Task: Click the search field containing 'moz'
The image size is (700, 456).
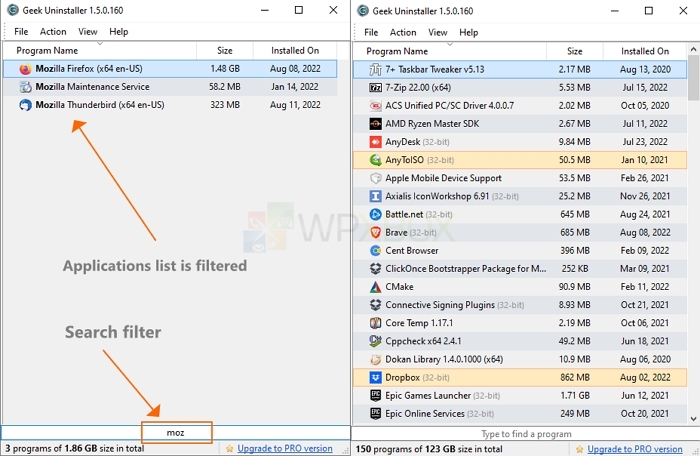Action: point(175,432)
